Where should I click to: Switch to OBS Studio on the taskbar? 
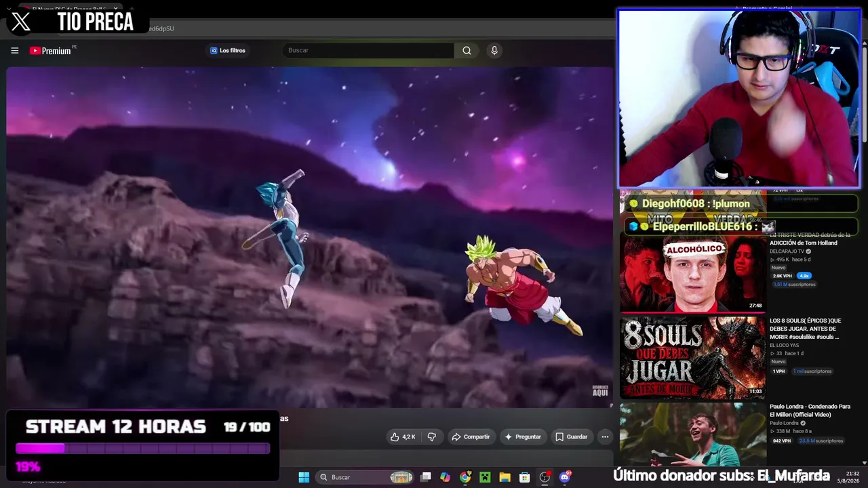click(x=545, y=477)
